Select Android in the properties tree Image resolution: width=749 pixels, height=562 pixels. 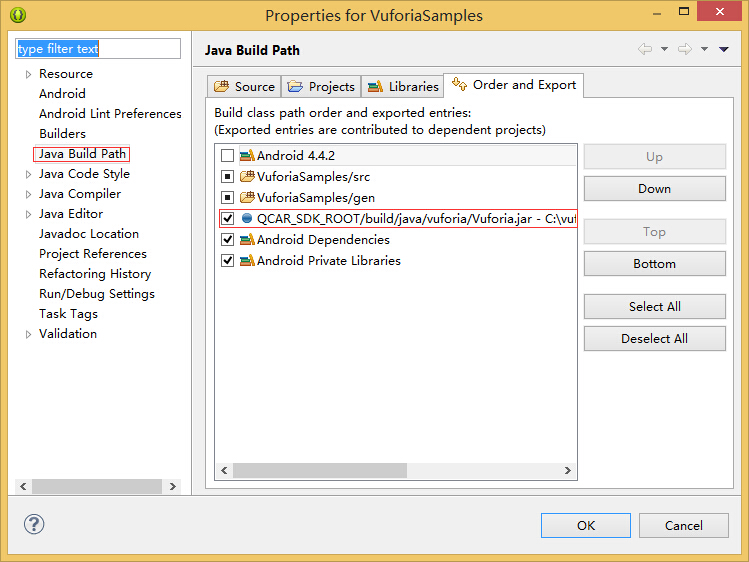[x=62, y=94]
